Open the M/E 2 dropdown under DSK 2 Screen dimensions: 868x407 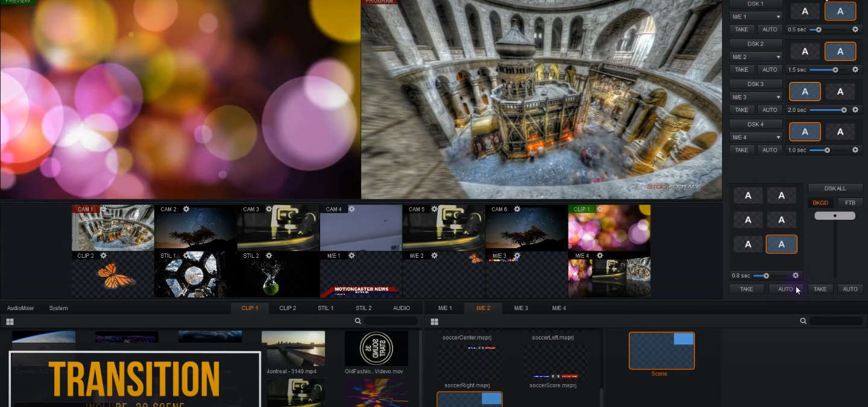click(x=755, y=57)
